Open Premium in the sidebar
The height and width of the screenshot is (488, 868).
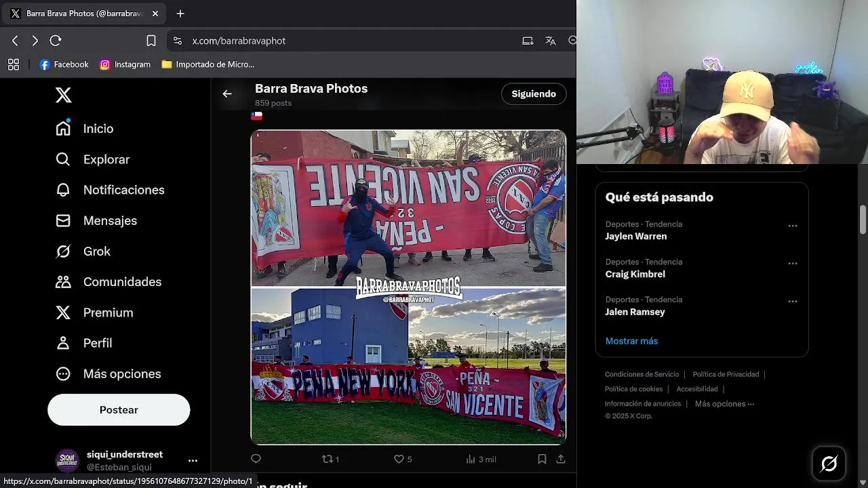pyautogui.click(x=94, y=312)
